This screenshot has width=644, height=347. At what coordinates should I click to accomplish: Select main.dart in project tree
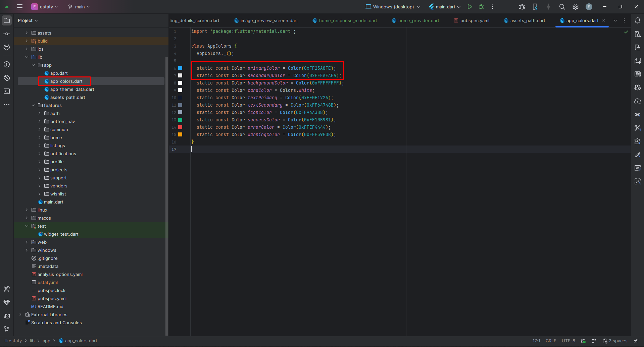pos(53,202)
